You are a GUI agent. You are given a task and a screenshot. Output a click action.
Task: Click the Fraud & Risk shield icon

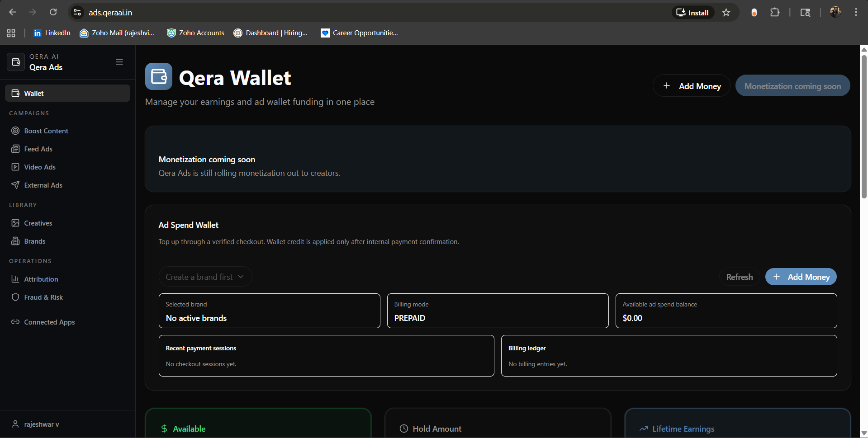[x=15, y=297]
